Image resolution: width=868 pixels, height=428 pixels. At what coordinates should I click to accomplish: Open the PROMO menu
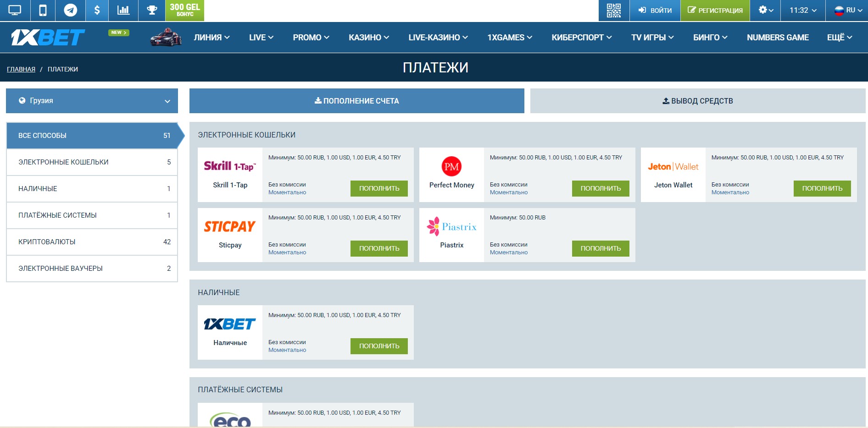(x=311, y=38)
